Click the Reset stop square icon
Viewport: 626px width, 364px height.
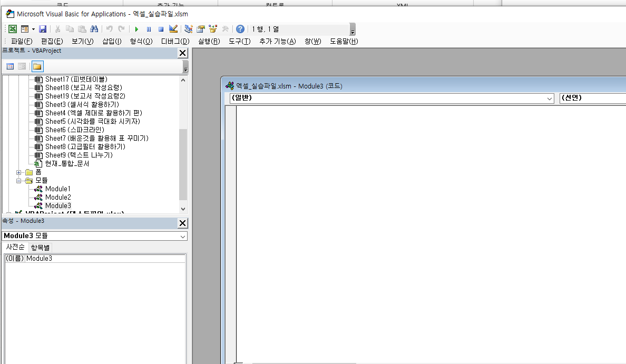click(x=161, y=29)
